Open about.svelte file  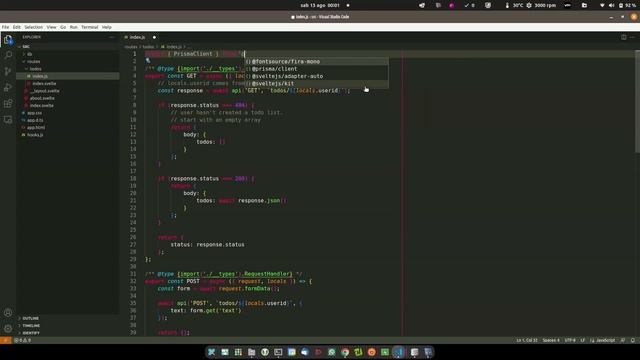coord(67,98)
